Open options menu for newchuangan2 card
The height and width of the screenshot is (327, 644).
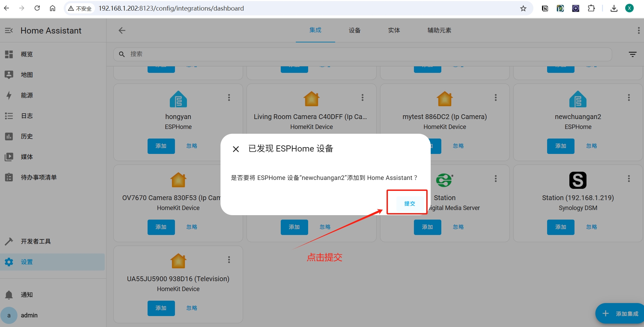pos(629,97)
